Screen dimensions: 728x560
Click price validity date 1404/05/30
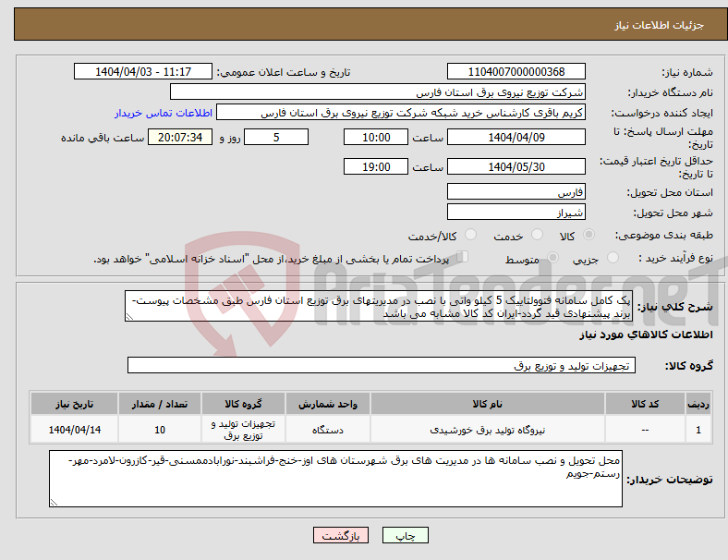pyautogui.click(x=516, y=166)
